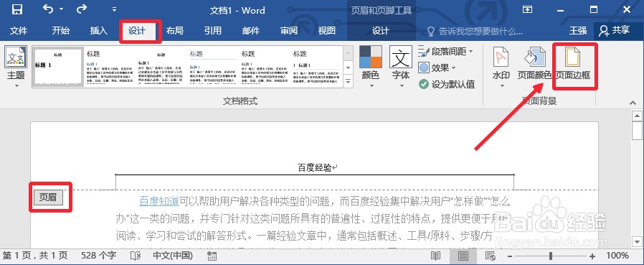This screenshot has height=265, width=644.
Task: Click page count 第1页，共1页
Action: click(35, 256)
